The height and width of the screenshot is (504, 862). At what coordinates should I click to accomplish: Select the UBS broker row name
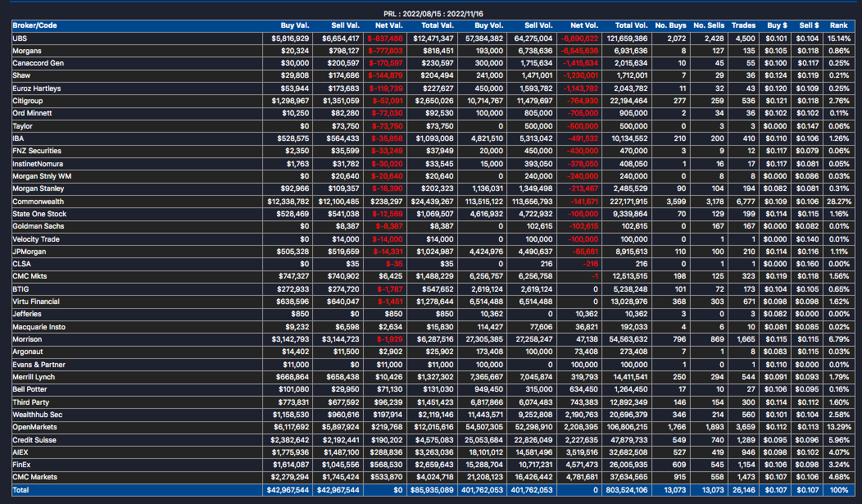pyautogui.click(x=20, y=39)
